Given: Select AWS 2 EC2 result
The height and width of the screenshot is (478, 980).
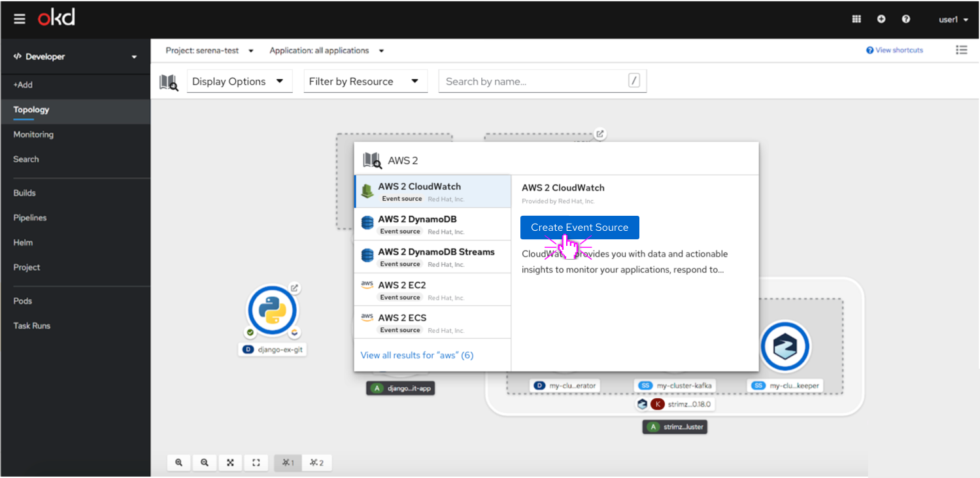Looking at the screenshot, I should (x=432, y=290).
